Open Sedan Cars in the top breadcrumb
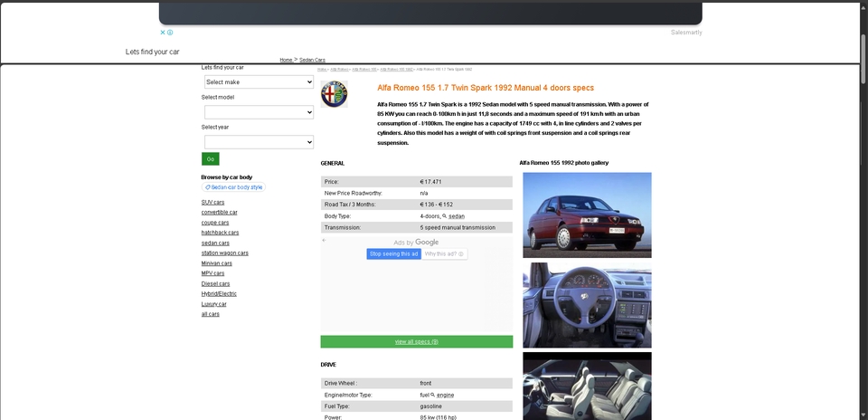 tap(312, 60)
